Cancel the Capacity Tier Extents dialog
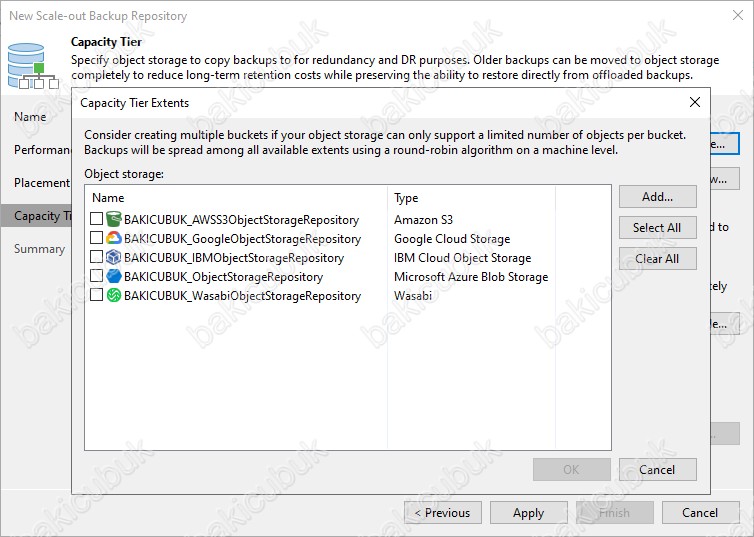 click(x=657, y=469)
